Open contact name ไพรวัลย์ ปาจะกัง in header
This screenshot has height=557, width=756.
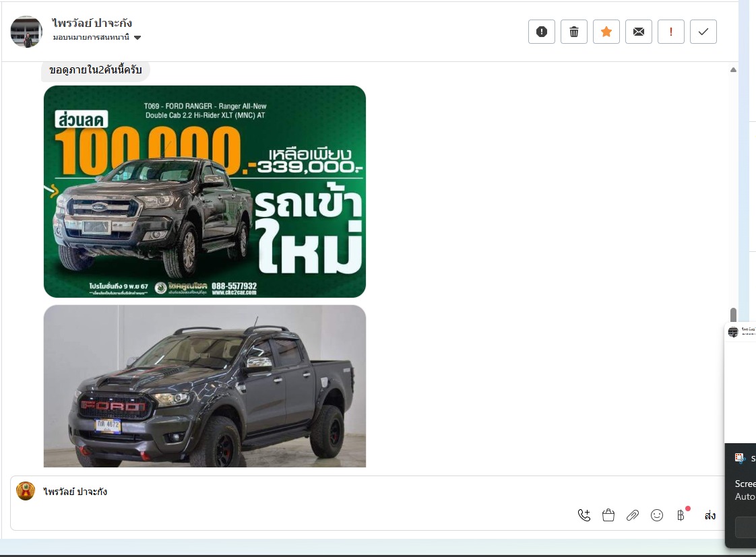(x=92, y=23)
